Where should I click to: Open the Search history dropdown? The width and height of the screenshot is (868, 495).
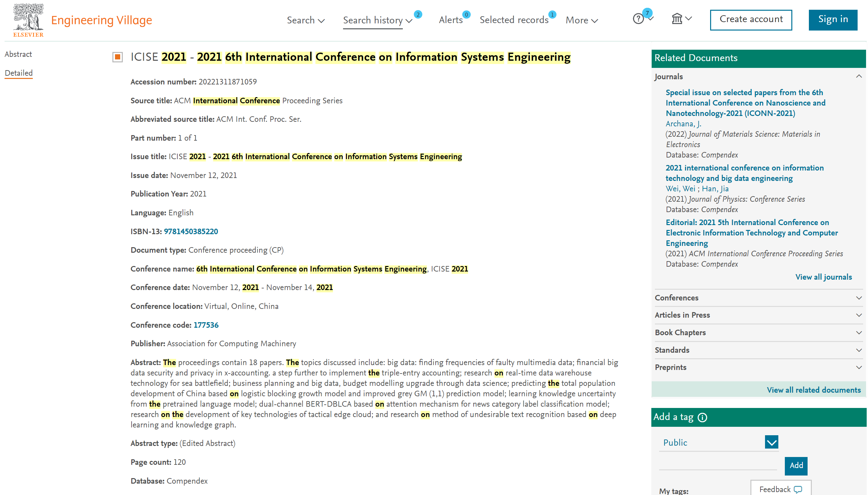click(377, 20)
